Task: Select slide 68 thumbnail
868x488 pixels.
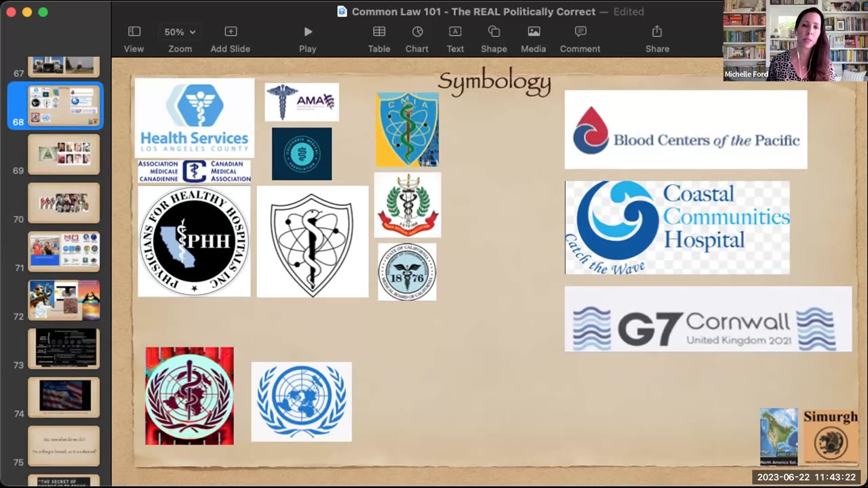Action: click(64, 106)
